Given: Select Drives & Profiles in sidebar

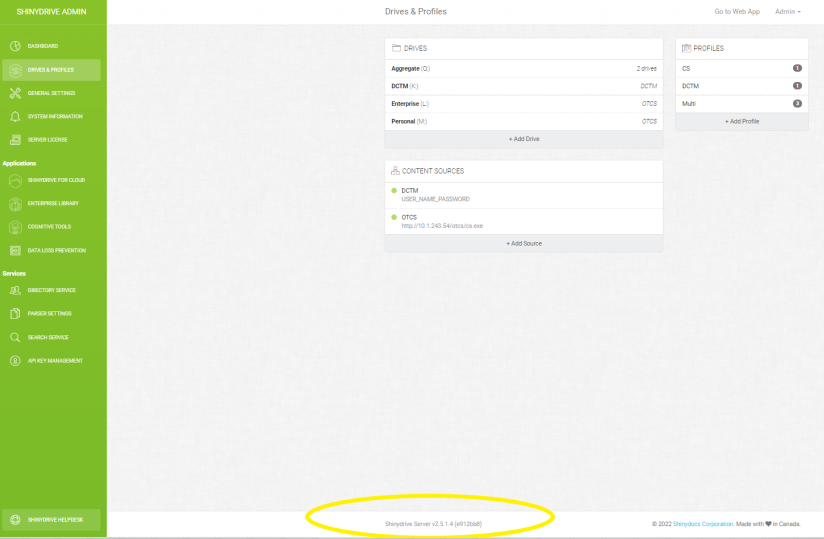Looking at the screenshot, I should 51,70.
